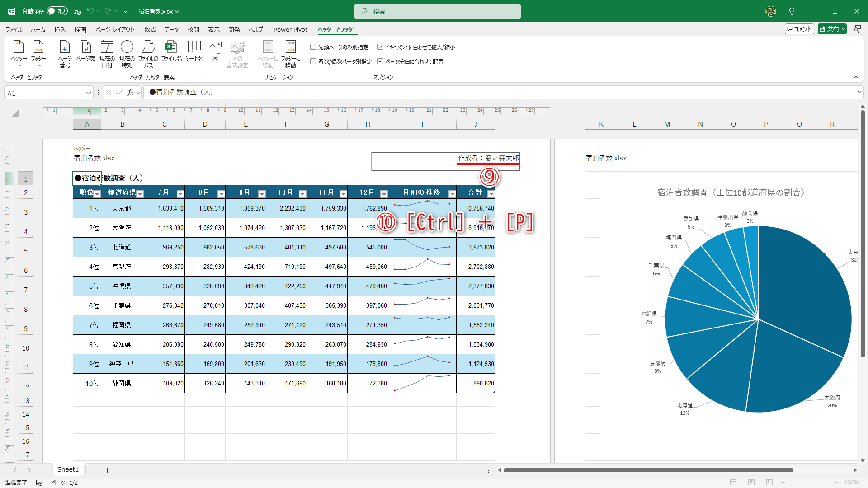
Task: Open the Name Box dropdown
Action: [x=89, y=93]
